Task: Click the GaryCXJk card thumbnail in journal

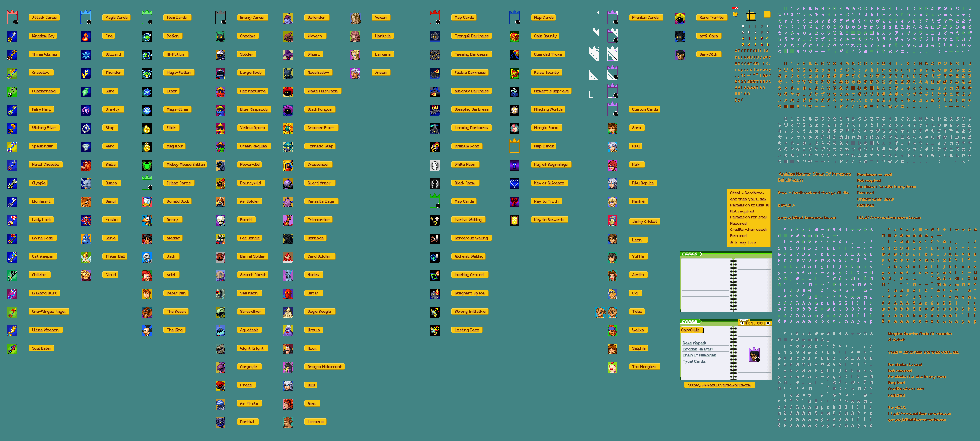Action: click(754, 354)
